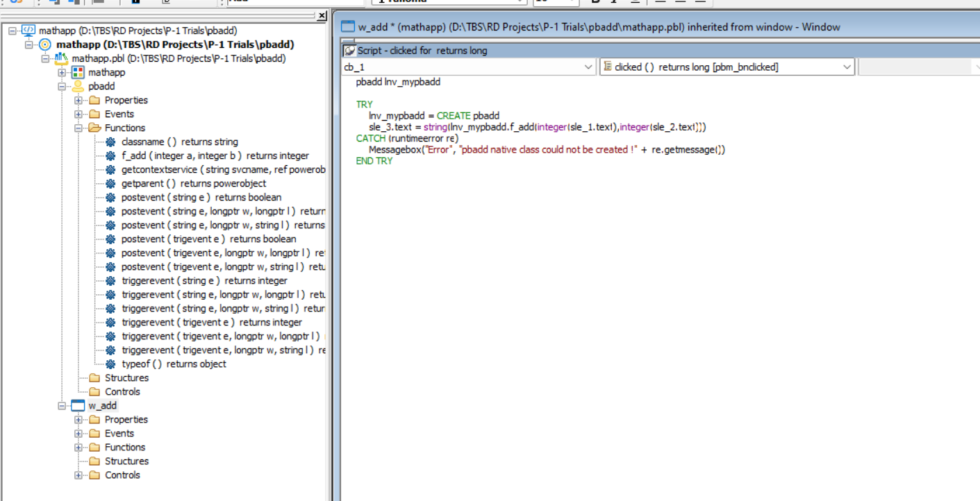Click the END TRY line in script

point(374,161)
